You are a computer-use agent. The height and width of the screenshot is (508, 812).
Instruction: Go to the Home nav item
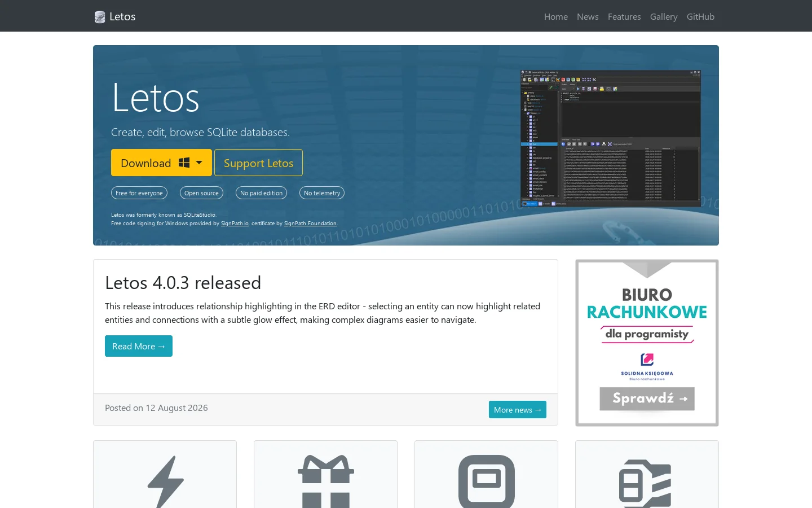coord(556,17)
